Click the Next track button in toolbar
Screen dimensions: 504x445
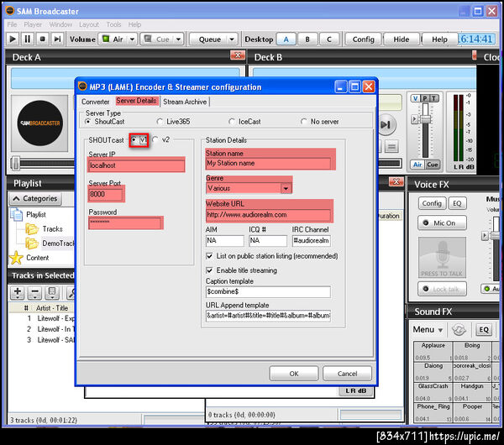click(57, 39)
